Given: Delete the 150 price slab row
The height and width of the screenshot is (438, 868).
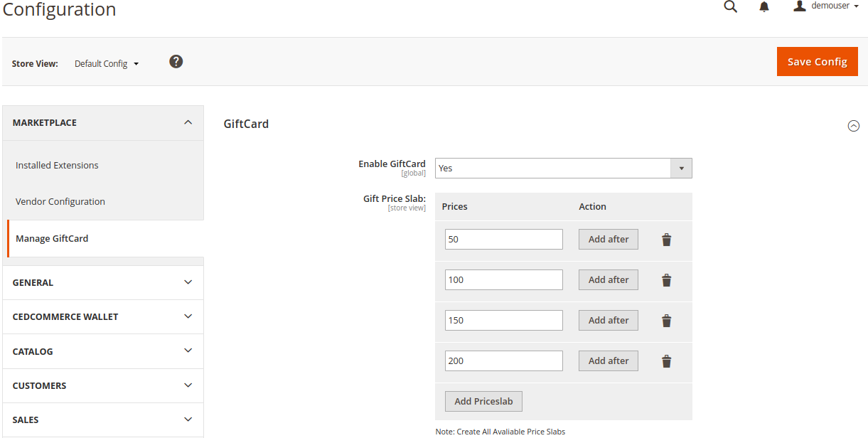Looking at the screenshot, I should [666, 321].
